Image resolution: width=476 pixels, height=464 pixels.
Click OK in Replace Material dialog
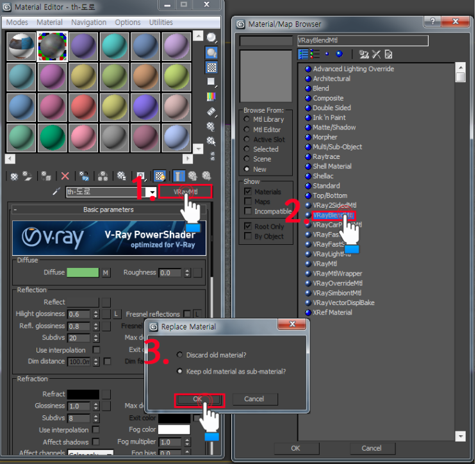pyautogui.click(x=199, y=400)
